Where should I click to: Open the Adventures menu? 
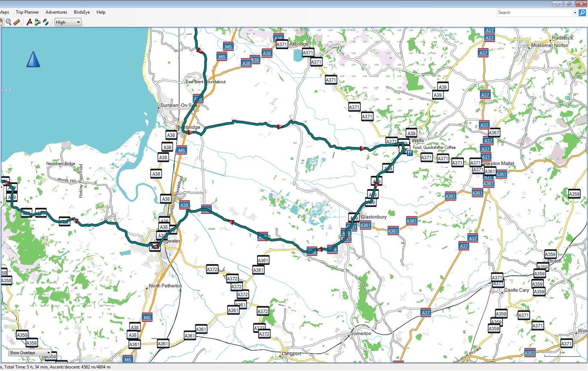56,12
